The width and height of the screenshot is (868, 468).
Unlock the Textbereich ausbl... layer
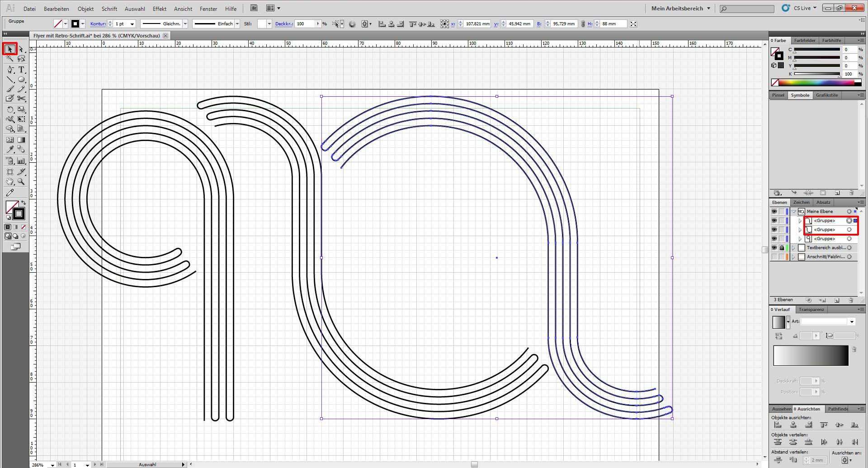coord(782,248)
